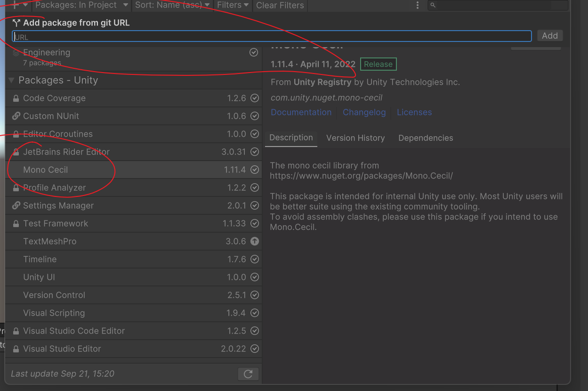
Task: Click the installed checkmark on Unity UI row
Action: coord(255,277)
